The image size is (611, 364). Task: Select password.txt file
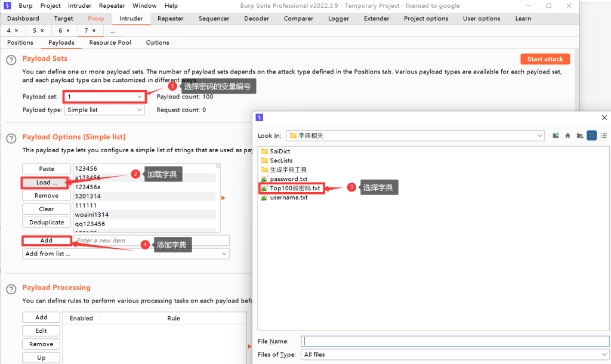(x=284, y=179)
